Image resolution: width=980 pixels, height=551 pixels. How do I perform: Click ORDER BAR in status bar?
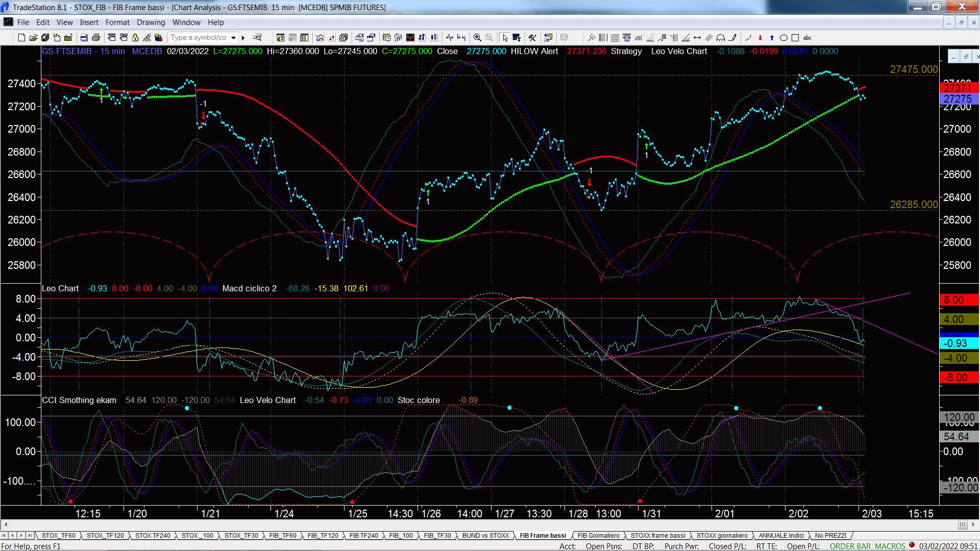pos(850,546)
